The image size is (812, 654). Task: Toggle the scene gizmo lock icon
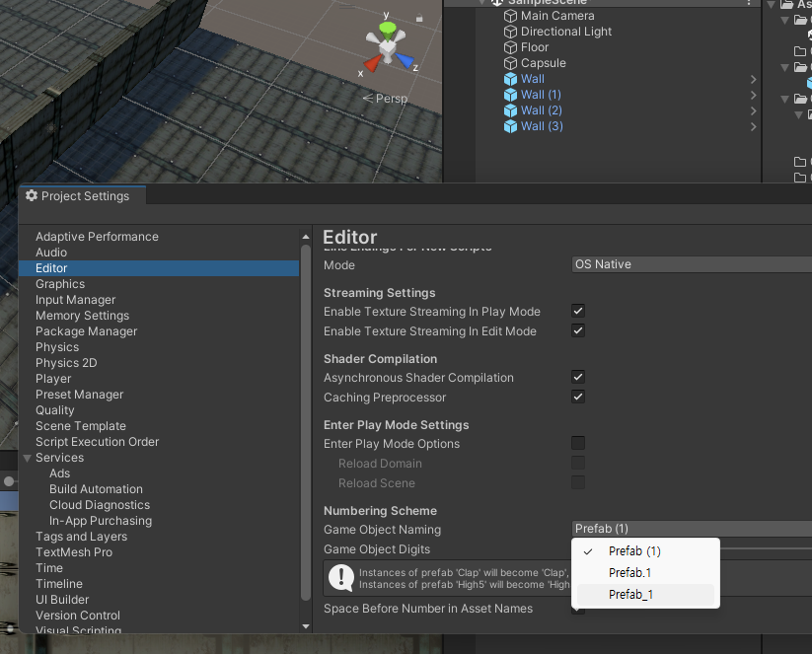pos(419,19)
